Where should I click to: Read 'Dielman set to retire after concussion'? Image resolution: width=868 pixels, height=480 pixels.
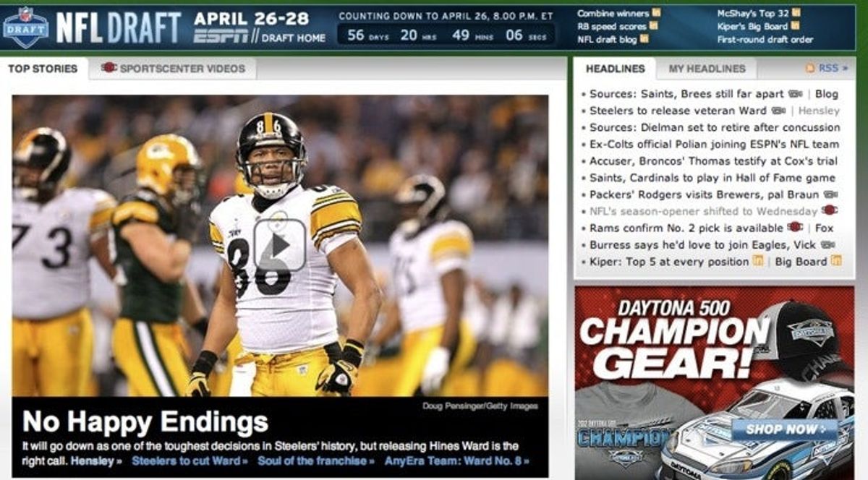point(715,127)
